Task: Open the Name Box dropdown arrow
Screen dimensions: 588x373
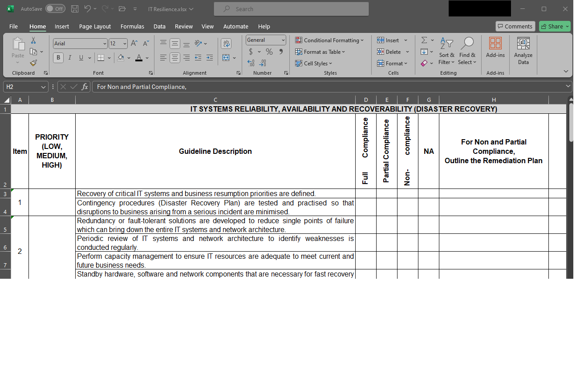Action: (x=43, y=87)
